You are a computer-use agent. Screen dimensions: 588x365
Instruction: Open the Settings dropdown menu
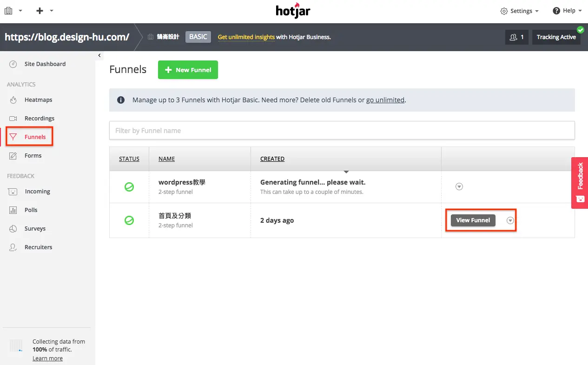click(x=519, y=11)
